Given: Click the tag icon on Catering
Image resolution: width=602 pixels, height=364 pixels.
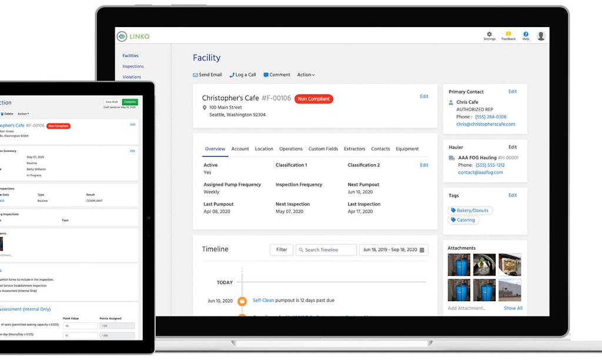Looking at the screenshot, I should (453, 220).
